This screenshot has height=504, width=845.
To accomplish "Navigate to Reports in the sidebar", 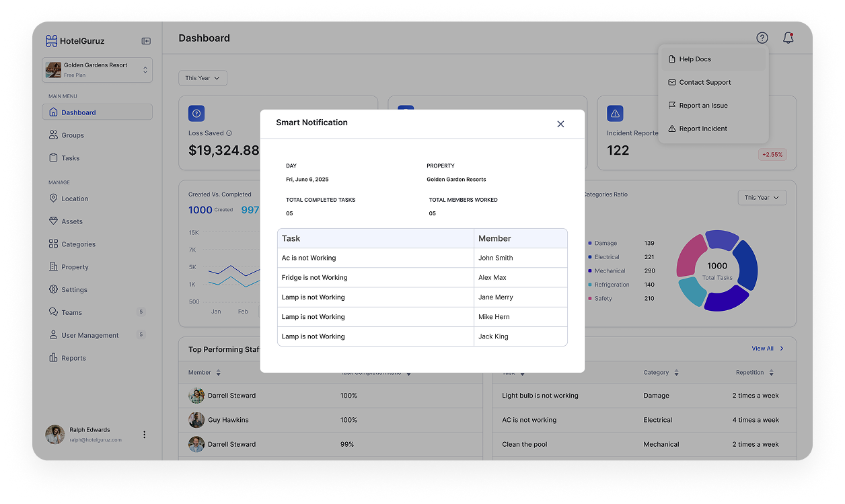I will (x=73, y=358).
